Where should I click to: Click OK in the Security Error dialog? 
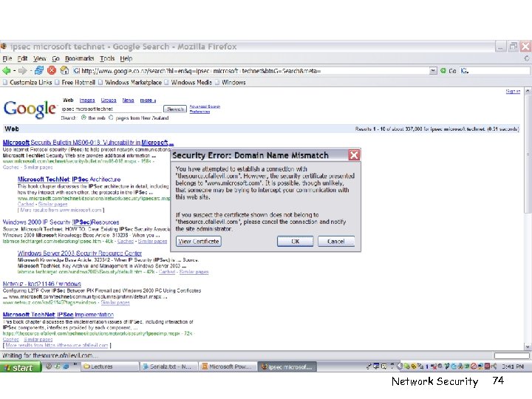click(x=295, y=241)
